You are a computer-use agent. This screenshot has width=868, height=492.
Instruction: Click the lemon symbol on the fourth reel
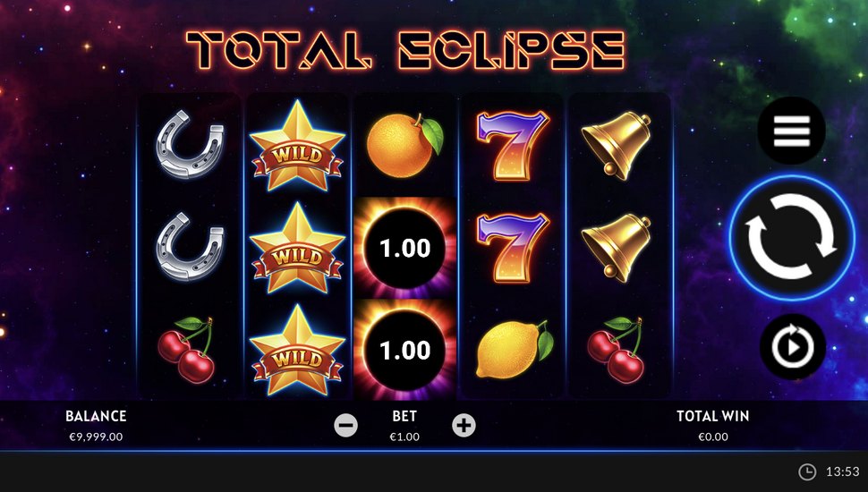(515, 350)
